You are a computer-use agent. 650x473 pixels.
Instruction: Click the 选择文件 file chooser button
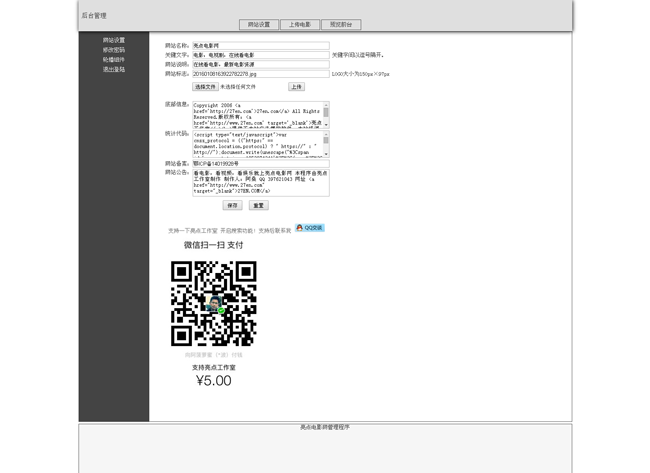(x=205, y=87)
